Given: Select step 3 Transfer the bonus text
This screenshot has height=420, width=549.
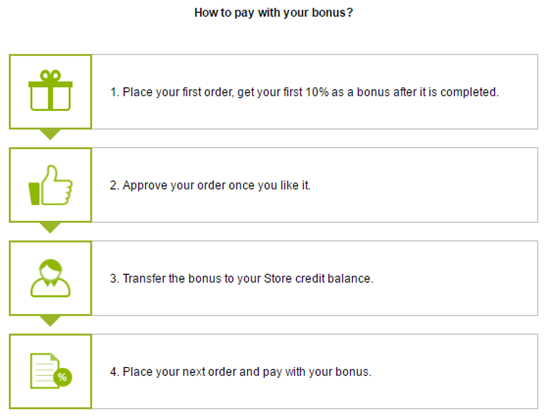Looking at the screenshot, I should coord(242,279).
